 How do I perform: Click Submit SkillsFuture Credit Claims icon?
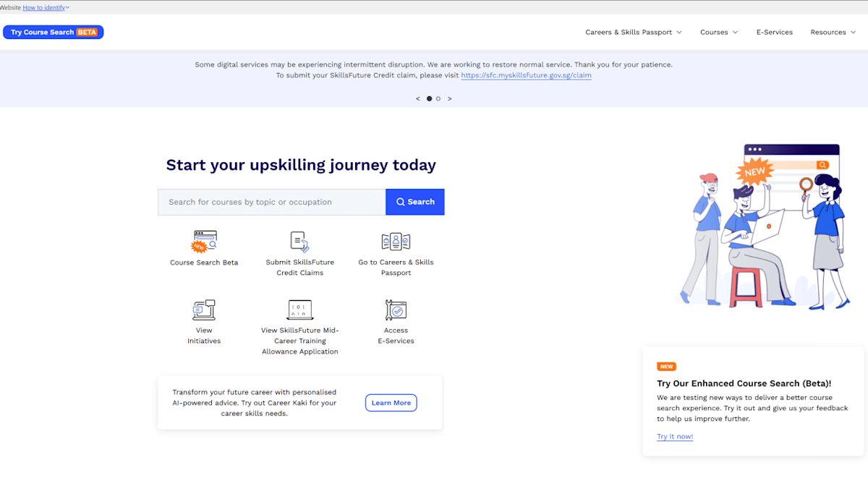pyautogui.click(x=299, y=242)
